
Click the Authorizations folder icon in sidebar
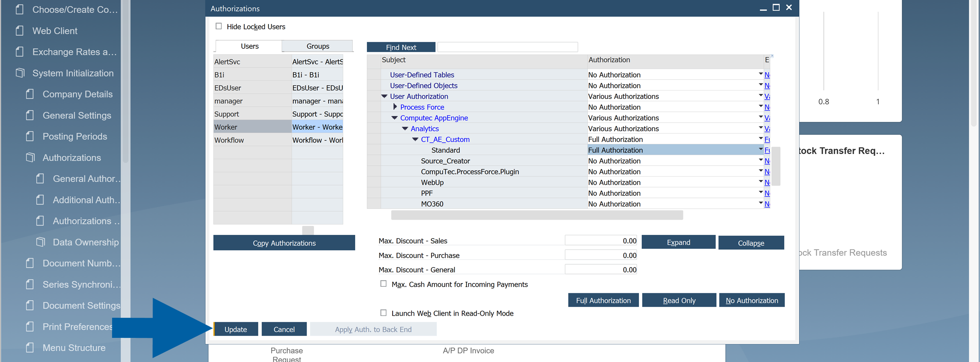coord(30,158)
